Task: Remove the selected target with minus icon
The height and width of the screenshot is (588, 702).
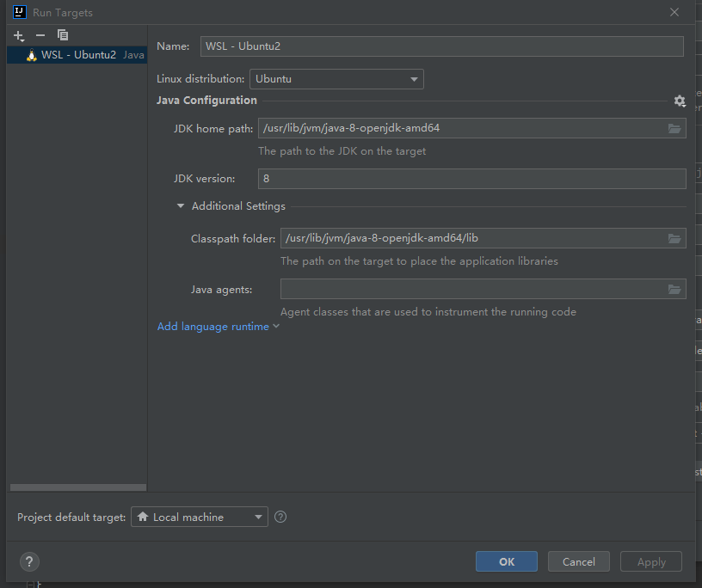Action: pyautogui.click(x=40, y=35)
